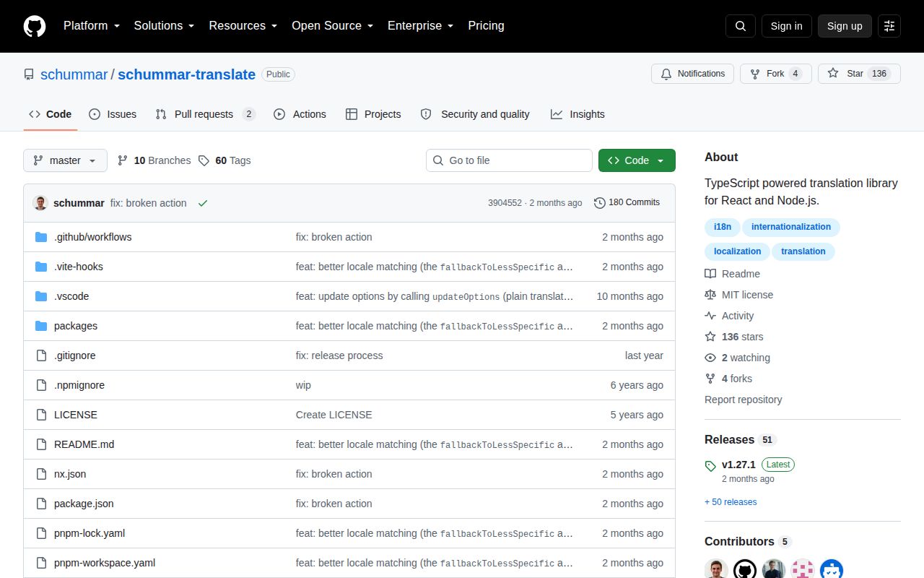Open the green Code dropdown button
Screen dimensions: 924x578
coord(637,160)
